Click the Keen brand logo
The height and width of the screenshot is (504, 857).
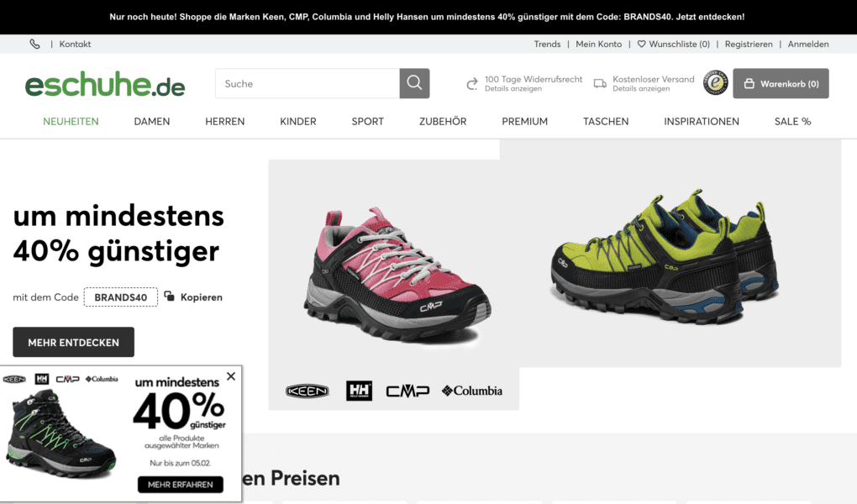click(308, 391)
